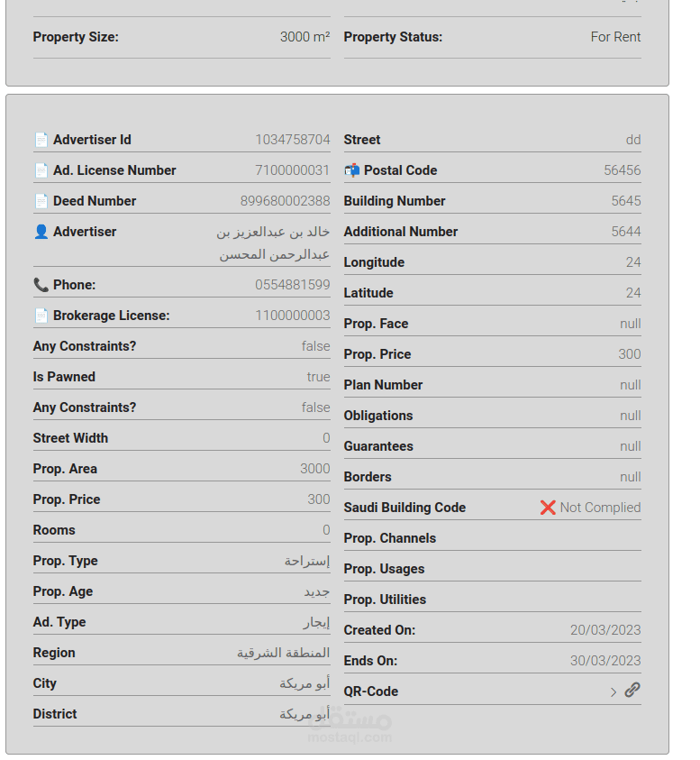Click the Created On date 20/03/2023
Screen dimensions: 700x760
click(605, 630)
